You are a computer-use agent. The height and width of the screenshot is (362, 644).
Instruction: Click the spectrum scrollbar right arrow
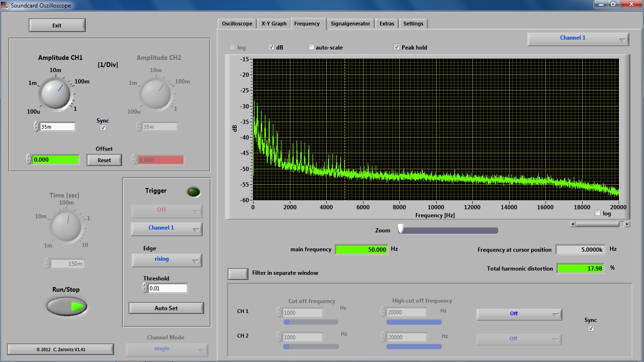(x=627, y=224)
